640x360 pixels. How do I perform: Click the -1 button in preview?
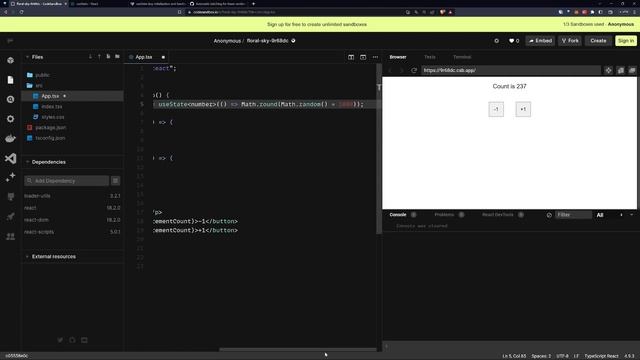tap(496, 109)
